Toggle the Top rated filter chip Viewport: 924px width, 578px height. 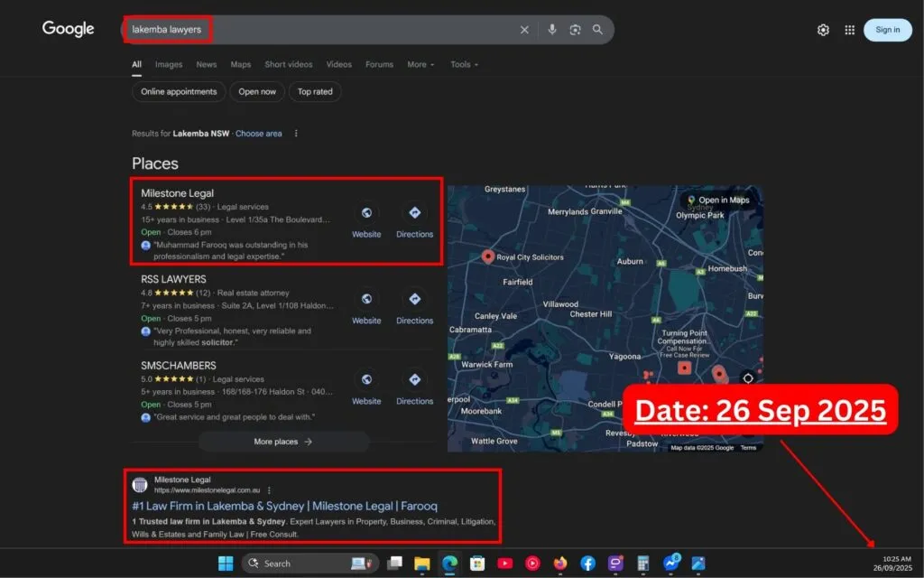coord(315,91)
